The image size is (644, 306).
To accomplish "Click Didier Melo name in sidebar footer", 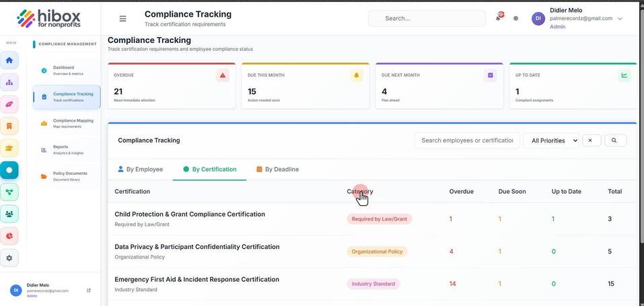I will tap(38, 285).
